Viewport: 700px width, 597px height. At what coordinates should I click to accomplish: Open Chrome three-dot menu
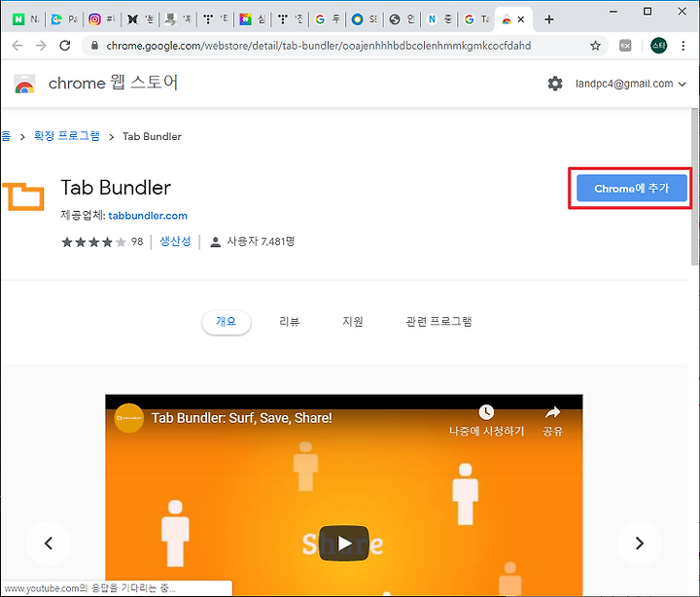click(x=683, y=46)
